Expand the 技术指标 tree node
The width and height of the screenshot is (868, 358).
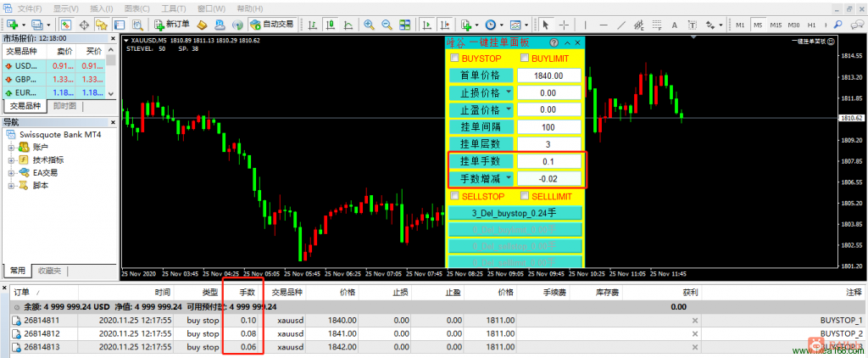10,159
